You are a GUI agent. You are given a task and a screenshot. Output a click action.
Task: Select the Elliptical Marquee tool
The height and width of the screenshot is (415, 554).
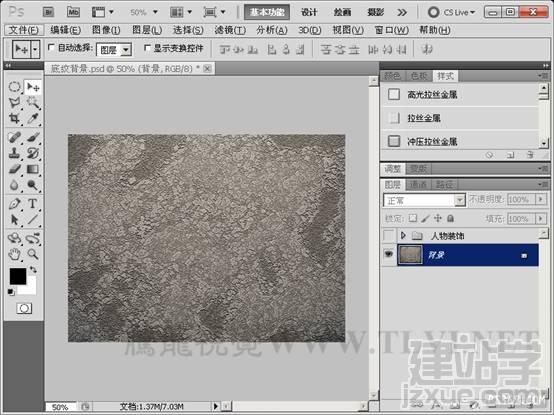click(x=14, y=87)
